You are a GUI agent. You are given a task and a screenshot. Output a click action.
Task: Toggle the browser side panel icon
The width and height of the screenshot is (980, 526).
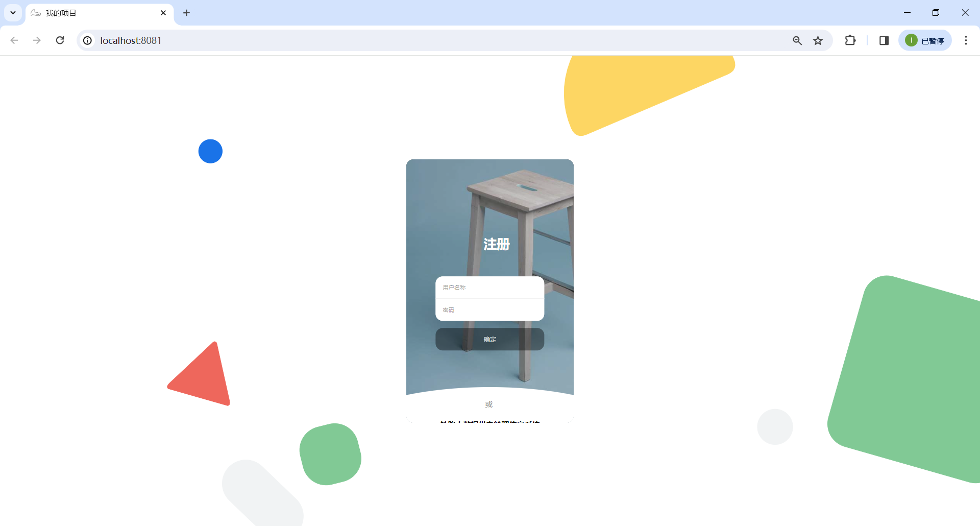(x=884, y=40)
